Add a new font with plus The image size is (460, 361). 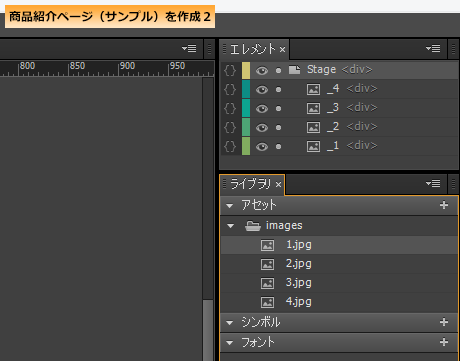444,342
